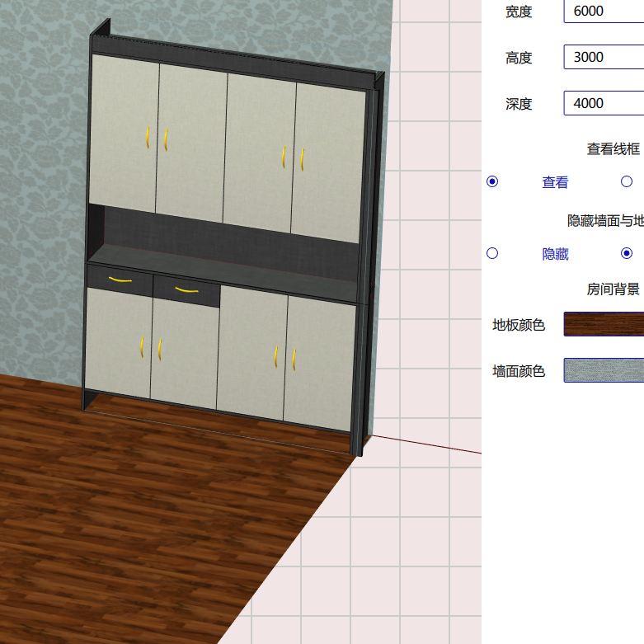Open the 墙面颜色 gray texture swatch
Screen dimensions: 644x644
(x=604, y=370)
